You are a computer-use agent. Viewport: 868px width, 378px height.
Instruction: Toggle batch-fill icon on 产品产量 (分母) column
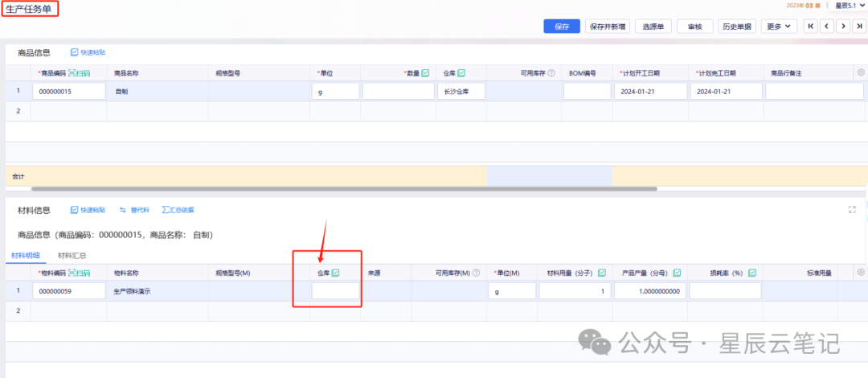[677, 273]
